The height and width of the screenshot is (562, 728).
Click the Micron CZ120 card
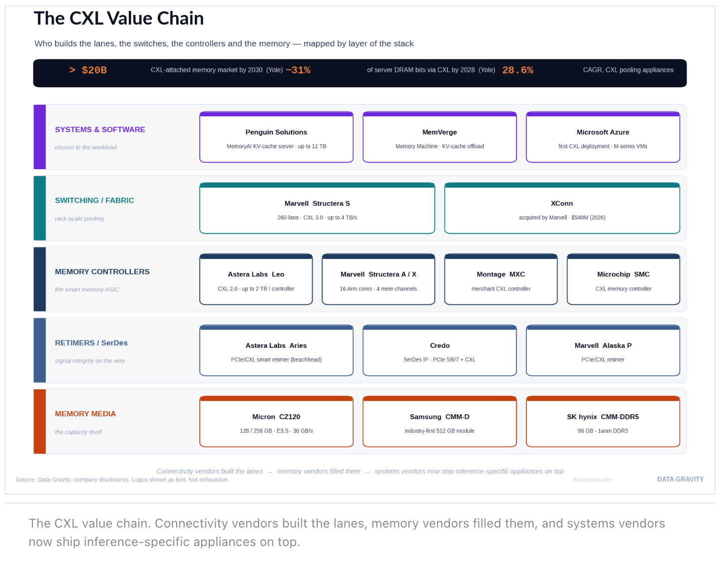(x=276, y=422)
